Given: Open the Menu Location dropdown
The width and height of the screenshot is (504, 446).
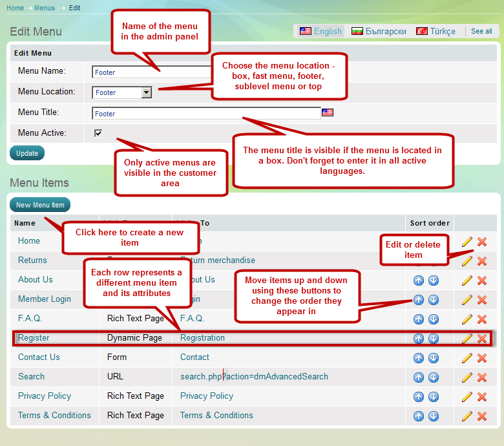Looking at the screenshot, I should pyautogui.click(x=146, y=92).
